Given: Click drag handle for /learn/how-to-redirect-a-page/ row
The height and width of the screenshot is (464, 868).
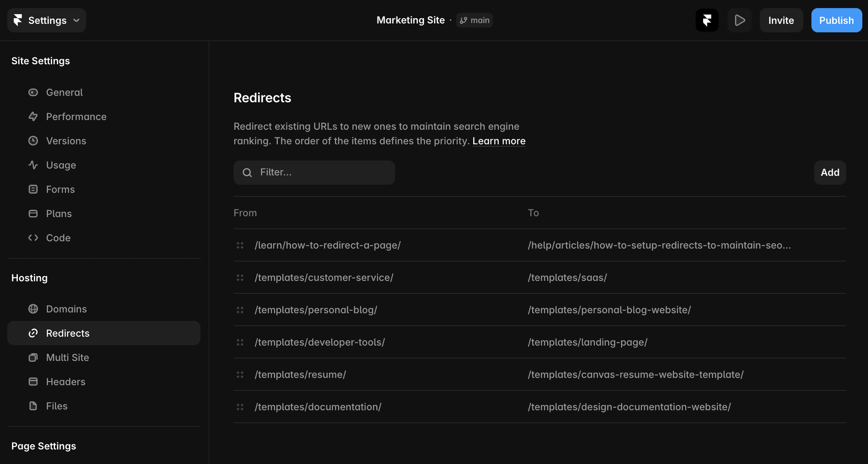Looking at the screenshot, I should pyautogui.click(x=240, y=245).
